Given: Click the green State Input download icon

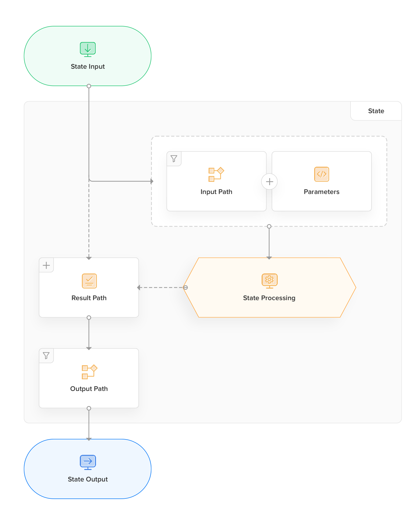Looking at the screenshot, I should (88, 49).
